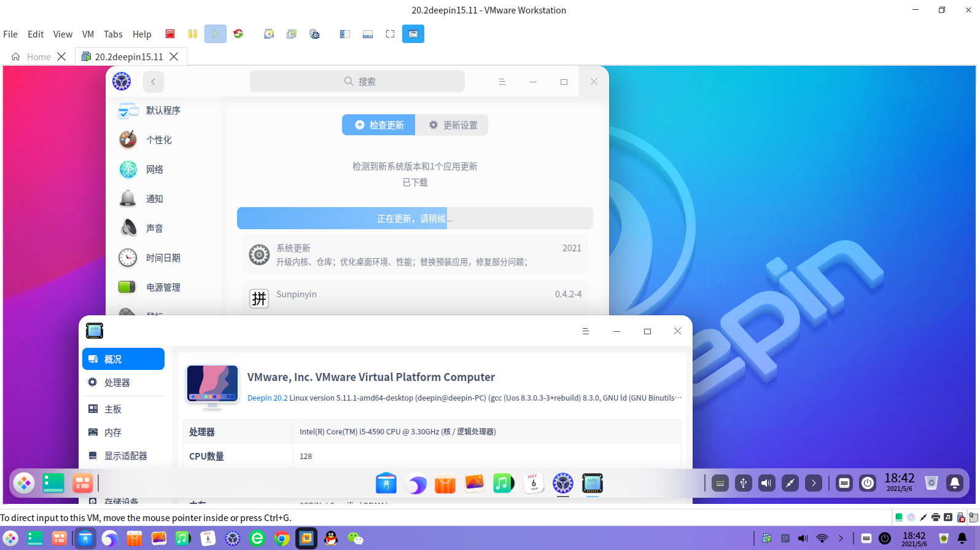This screenshot has width=980, height=550.
Task: Close the Home tab
Action: tap(61, 57)
